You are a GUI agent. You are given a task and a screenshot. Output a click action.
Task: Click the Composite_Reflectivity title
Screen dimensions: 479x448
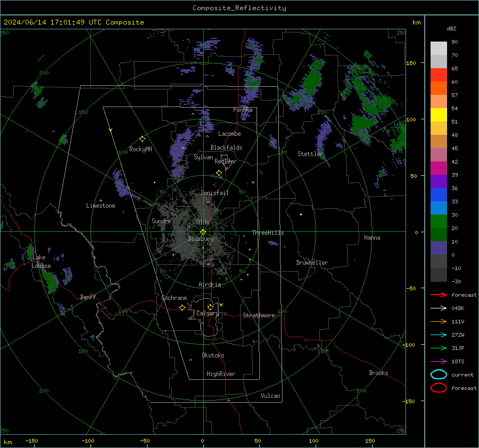[x=240, y=8]
